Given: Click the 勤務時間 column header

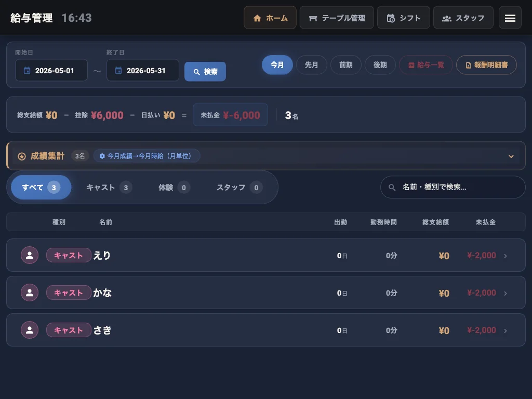Looking at the screenshot, I should coord(383,222).
